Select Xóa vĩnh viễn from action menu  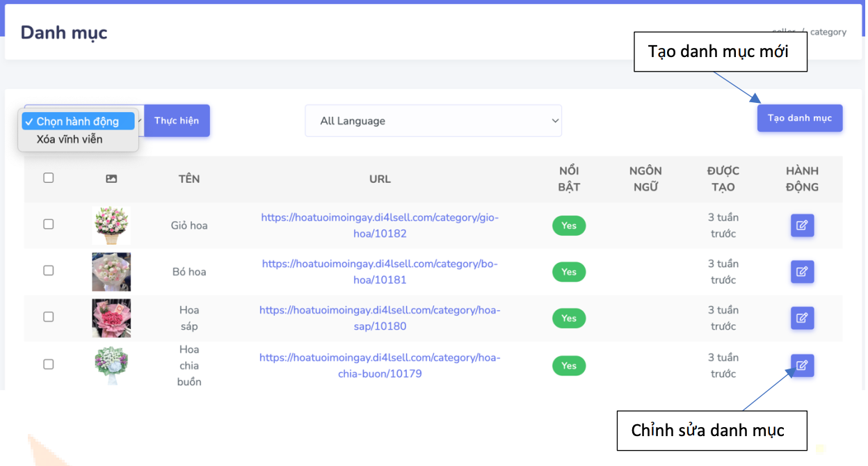coord(70,139)
